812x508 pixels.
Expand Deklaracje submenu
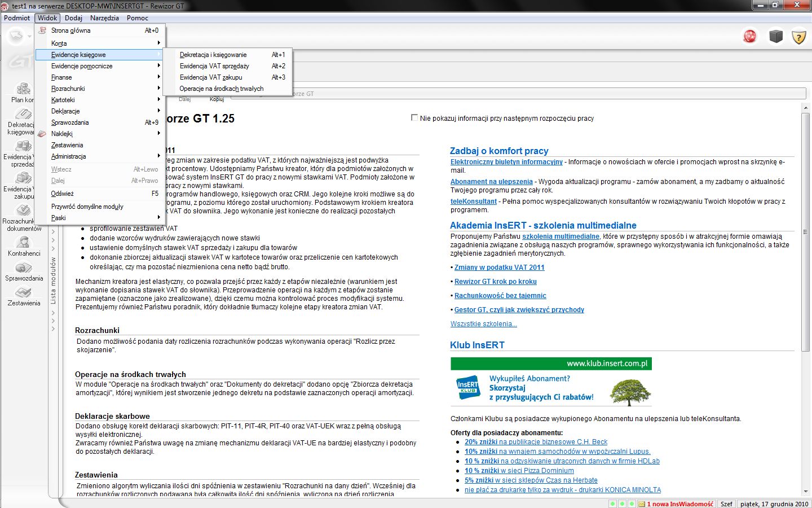pyautogui.click(x=99, y=111)
